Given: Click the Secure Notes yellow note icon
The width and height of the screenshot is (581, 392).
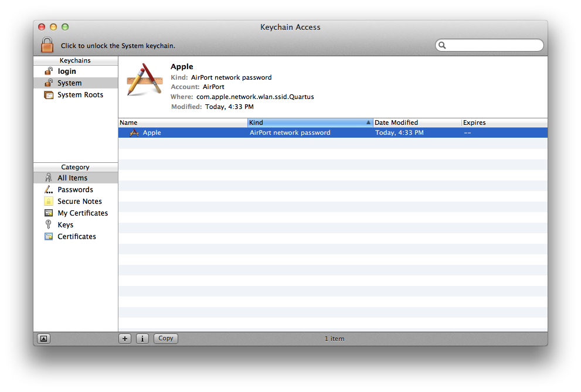Looking at the screenshot, I should [x=49, y=201].
